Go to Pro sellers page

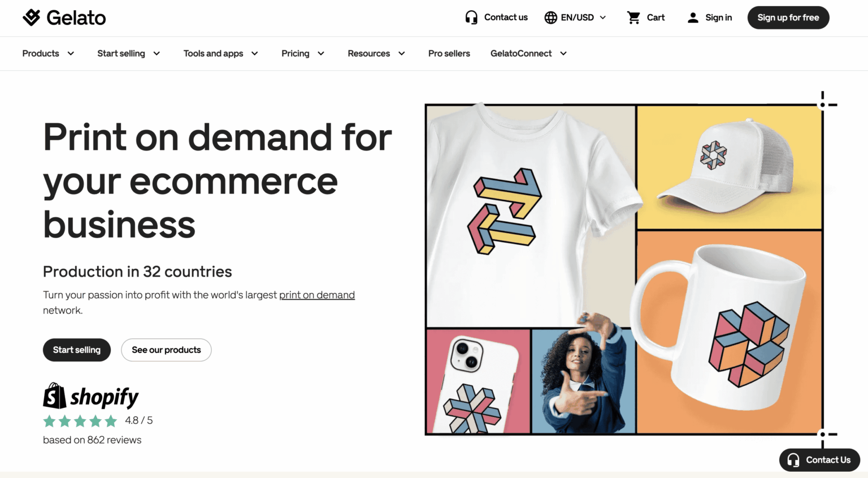click(x=449, y=53)
